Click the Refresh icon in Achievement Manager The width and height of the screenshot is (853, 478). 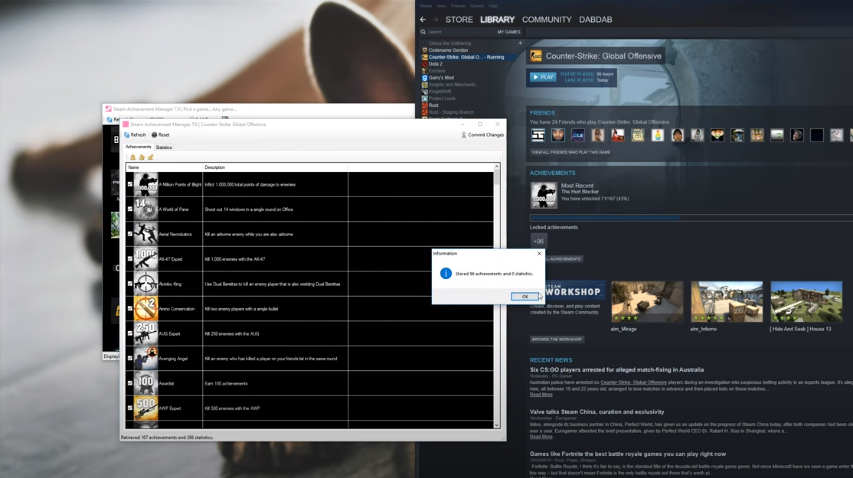127,135
